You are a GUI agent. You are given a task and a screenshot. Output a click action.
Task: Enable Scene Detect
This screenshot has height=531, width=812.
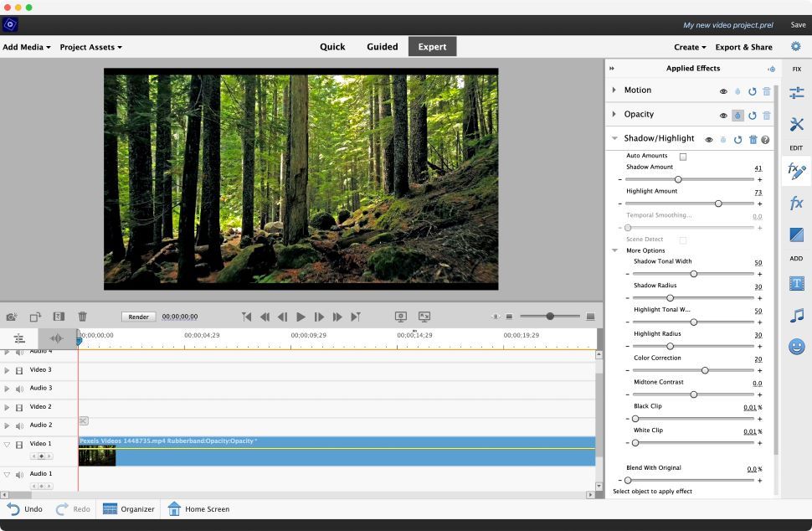pos(681,240)
